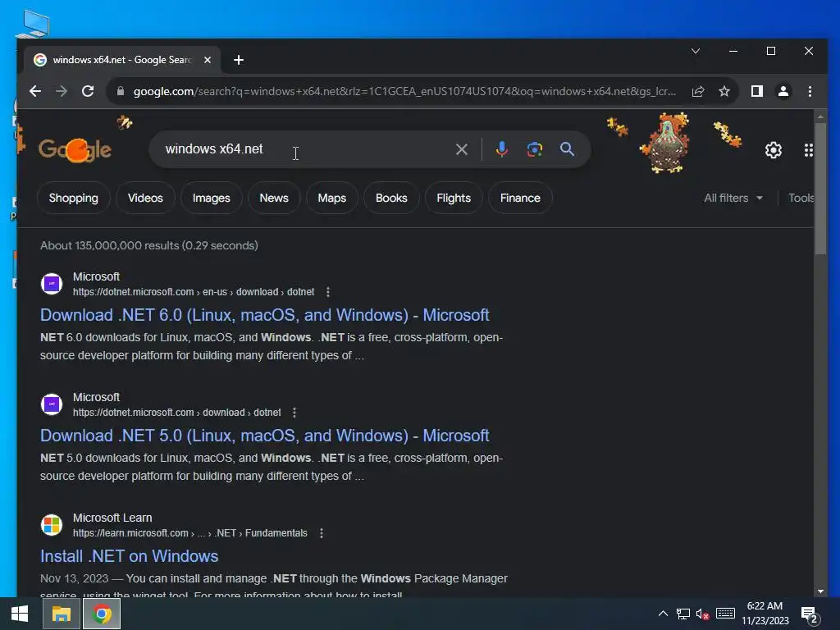Open the taskbar clock showing 6:22 AM
This screenshot has width=840, height=630.
click(x=765, y=614)
